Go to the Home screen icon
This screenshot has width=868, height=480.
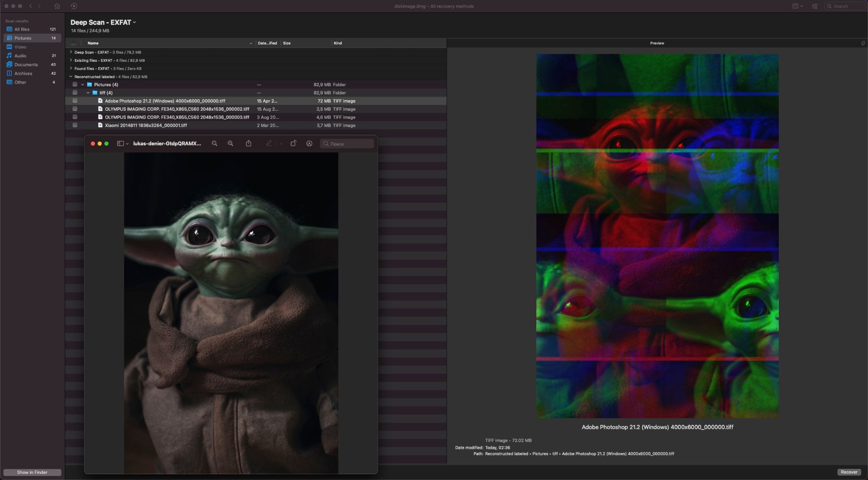[57, 6]
